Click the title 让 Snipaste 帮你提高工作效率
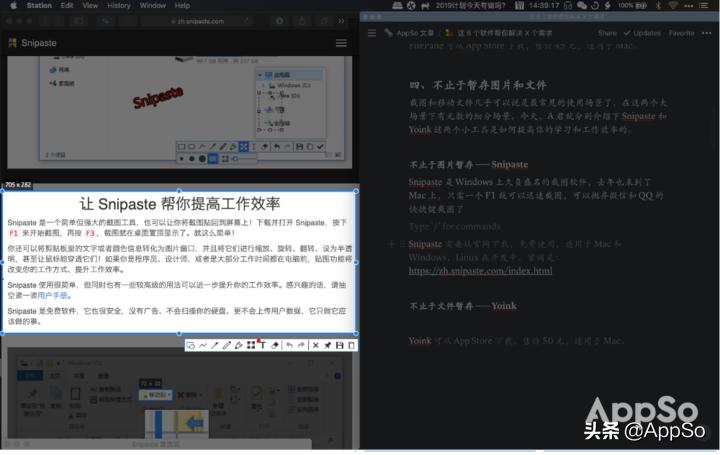 (180, 204)
